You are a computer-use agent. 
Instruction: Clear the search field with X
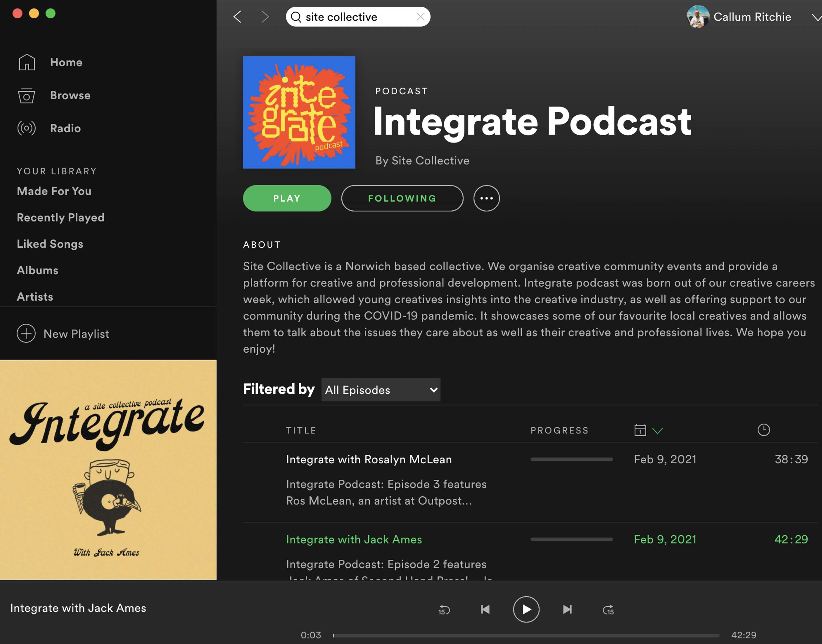[420, 17]
